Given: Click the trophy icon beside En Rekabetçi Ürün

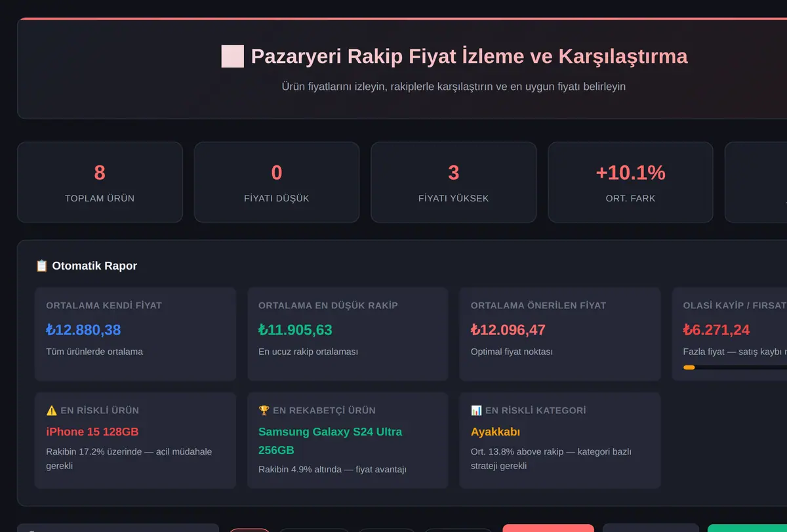Looking at the screenshot, I should click(264, 411).
